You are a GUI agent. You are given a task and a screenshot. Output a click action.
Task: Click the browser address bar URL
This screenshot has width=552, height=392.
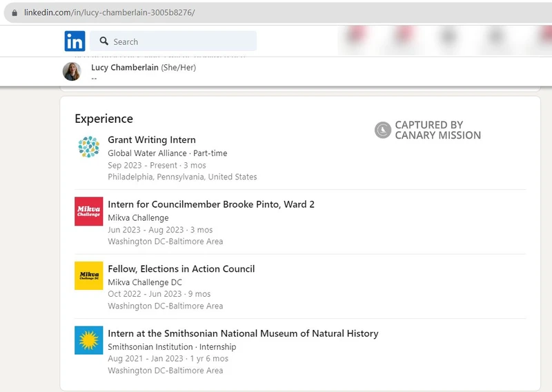(109, 12)
